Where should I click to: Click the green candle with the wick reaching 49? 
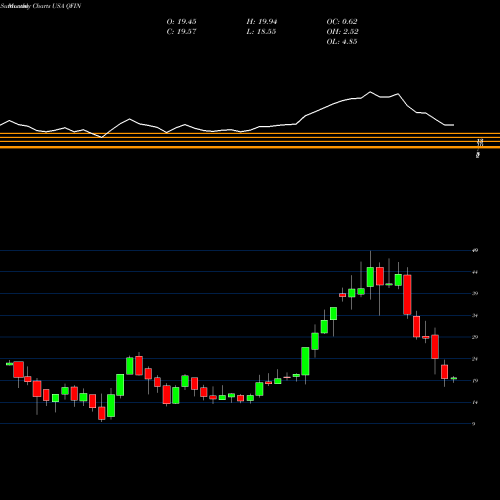pyautogui.click(x=370, y=277)
